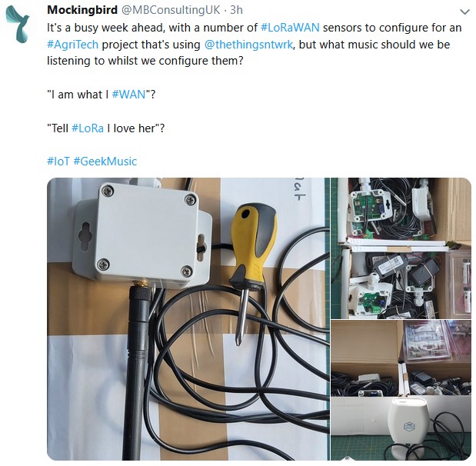The height and width of the screenshot is (466, 476).
Task: Open the @MBConsultingUK handle link
Action: pos(171,10)
